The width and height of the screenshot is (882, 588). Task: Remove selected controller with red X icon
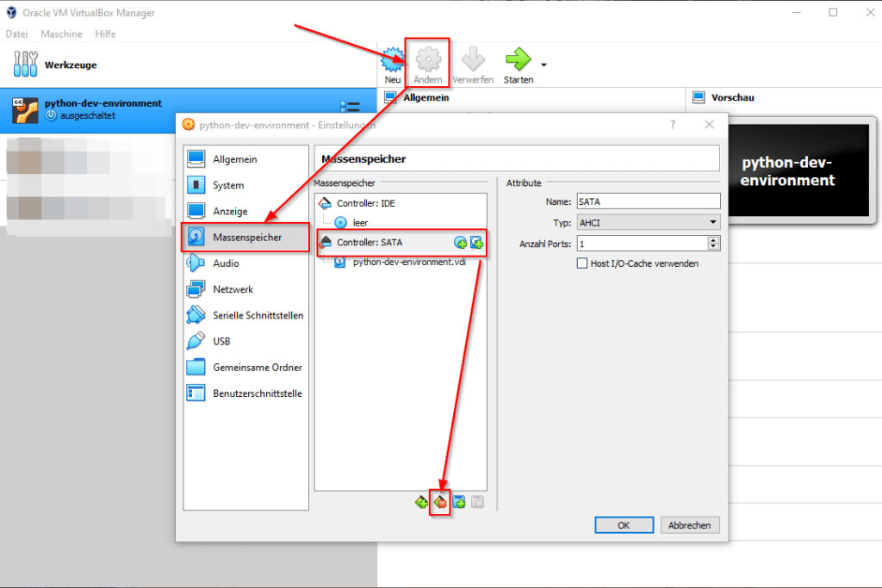440,502
